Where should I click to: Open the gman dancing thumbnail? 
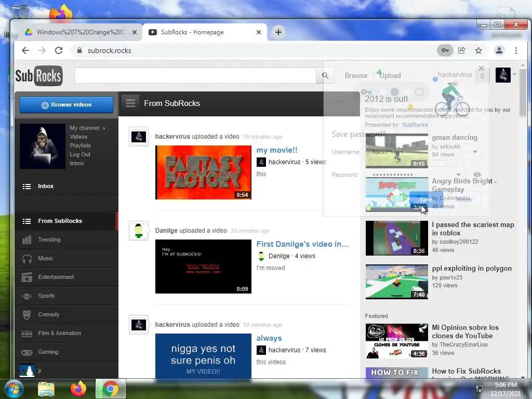point(396,151)
